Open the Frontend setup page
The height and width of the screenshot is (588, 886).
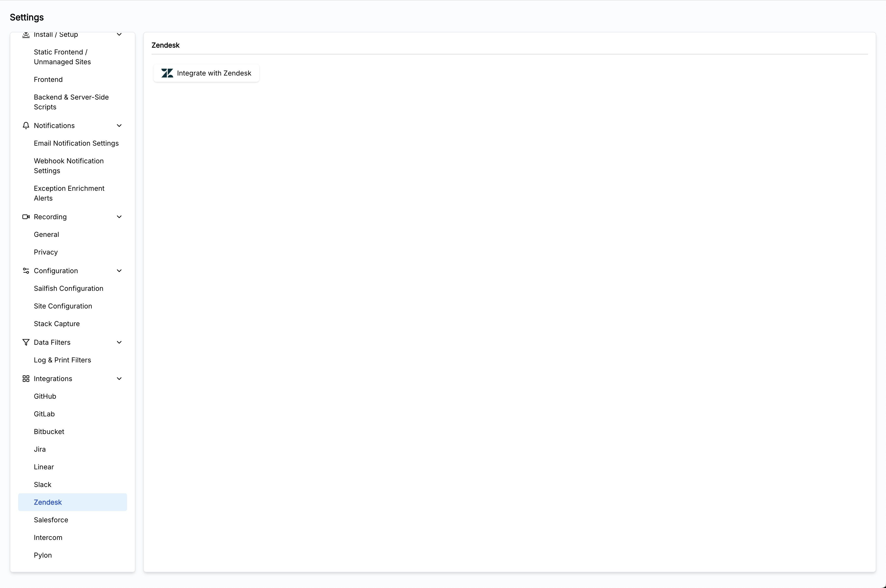pyautogui.click(x=72, y=79)
